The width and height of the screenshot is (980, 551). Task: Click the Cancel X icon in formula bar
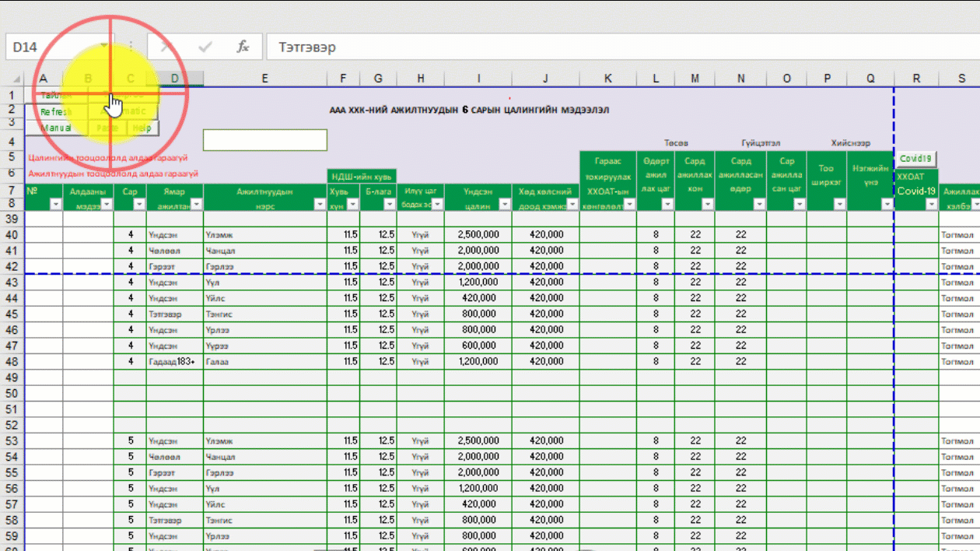(x=165, y=47)
